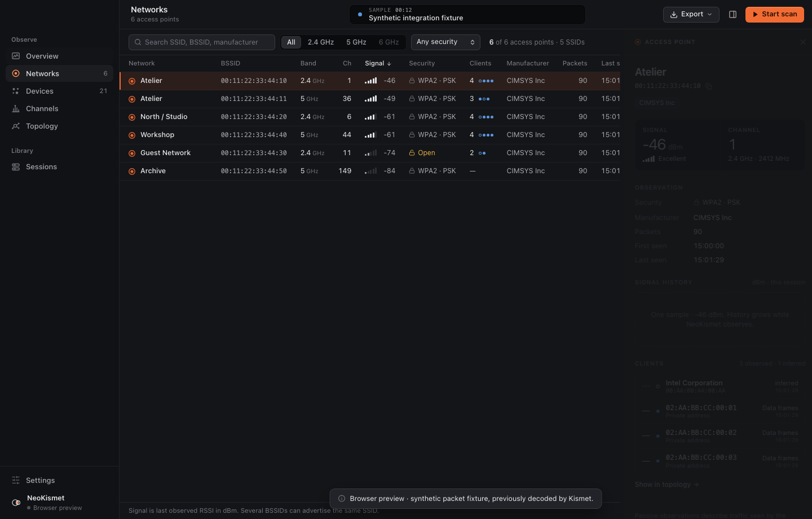Image resolution: width=812 pixels, height=519 pixels.
Task: Switch to the Channels page
Action: (x=59, y=108)
